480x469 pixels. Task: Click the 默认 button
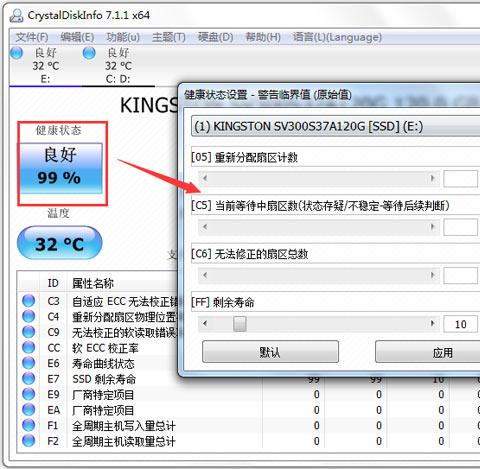coord(270,352)
